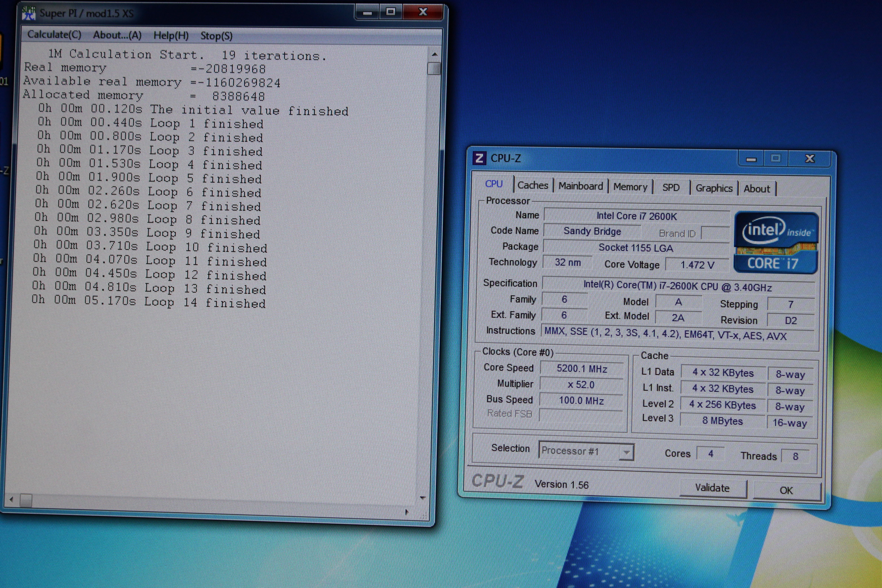The height and width of the screenshot is (588, 882).
Task: Click Super PI horizontal scrollbar right arrow
Action: tap(407, 512)
